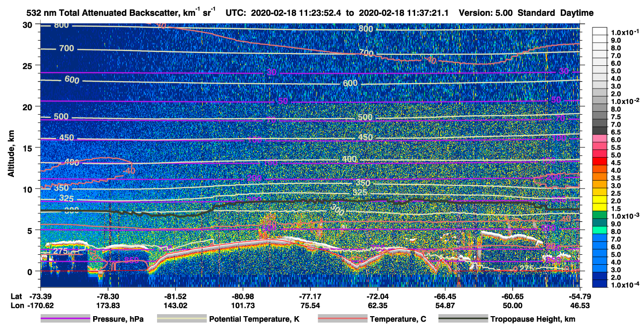Image resolution: width=644 pixels, height=330 pixels.
Task: Click the 15 km altitude tick label
Action: [29, 147]
